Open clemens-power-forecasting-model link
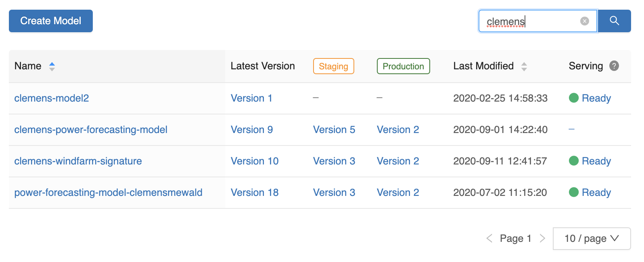 pyautogui.click(x=91, y=129)
